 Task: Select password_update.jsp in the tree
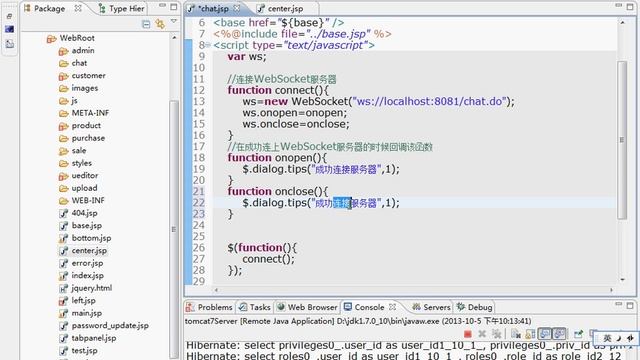coord(104,326)
